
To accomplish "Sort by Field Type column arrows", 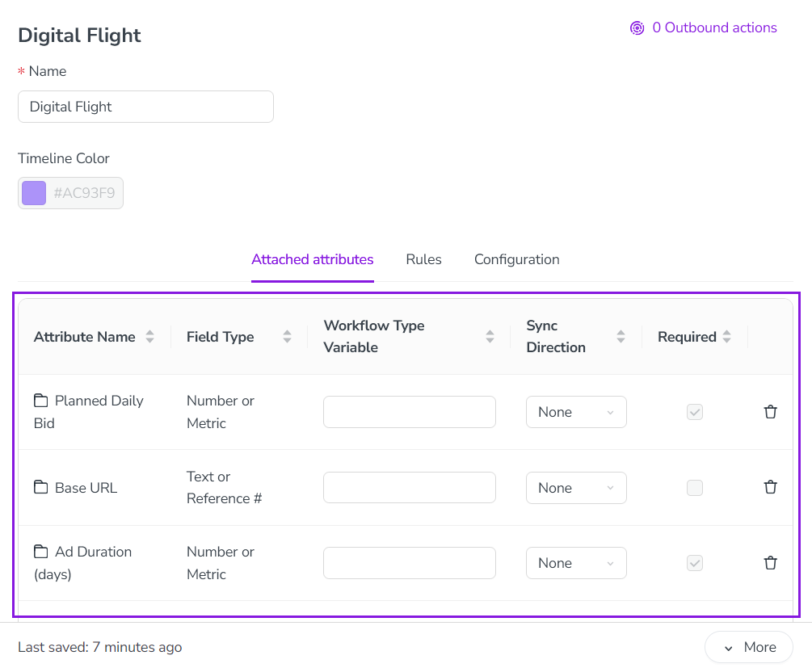I will 287,337.
